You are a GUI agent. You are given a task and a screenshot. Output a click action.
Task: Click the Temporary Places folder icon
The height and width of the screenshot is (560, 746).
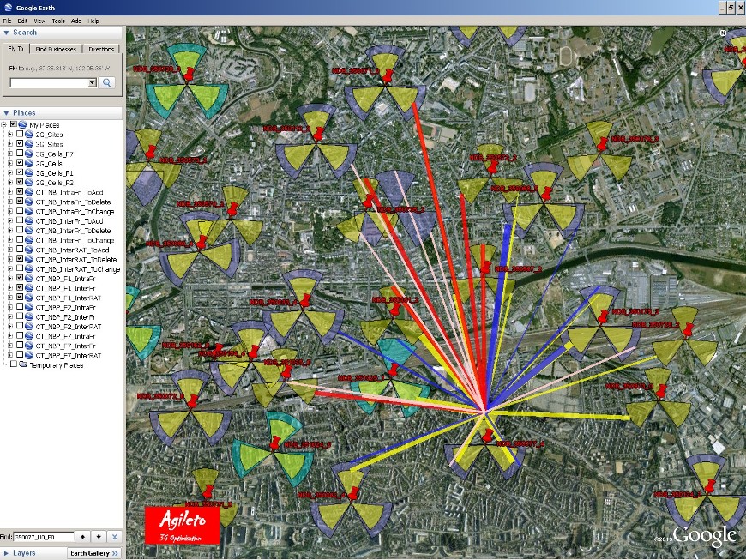[21, 365]
